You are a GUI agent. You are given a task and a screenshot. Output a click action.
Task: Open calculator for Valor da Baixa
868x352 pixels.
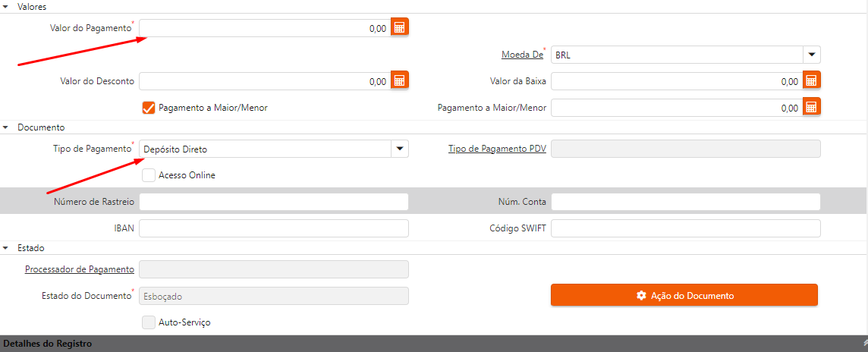pos(811,81)
